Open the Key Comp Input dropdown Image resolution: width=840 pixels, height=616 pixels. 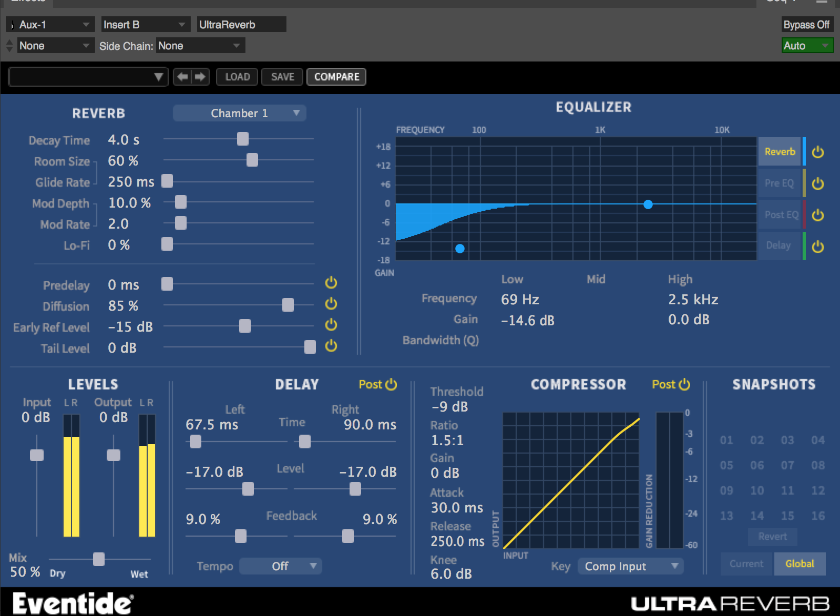tap(631, 566)
